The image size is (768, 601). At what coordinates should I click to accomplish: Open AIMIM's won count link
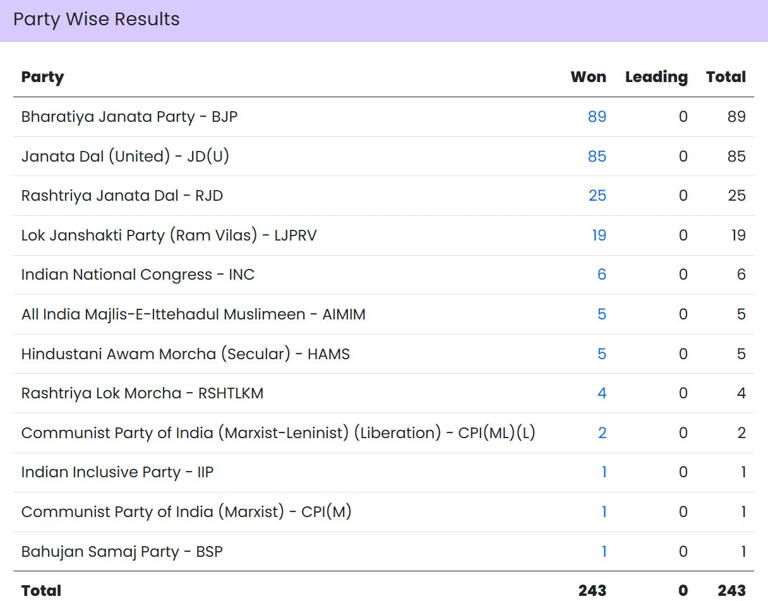[x=601, y=314]
